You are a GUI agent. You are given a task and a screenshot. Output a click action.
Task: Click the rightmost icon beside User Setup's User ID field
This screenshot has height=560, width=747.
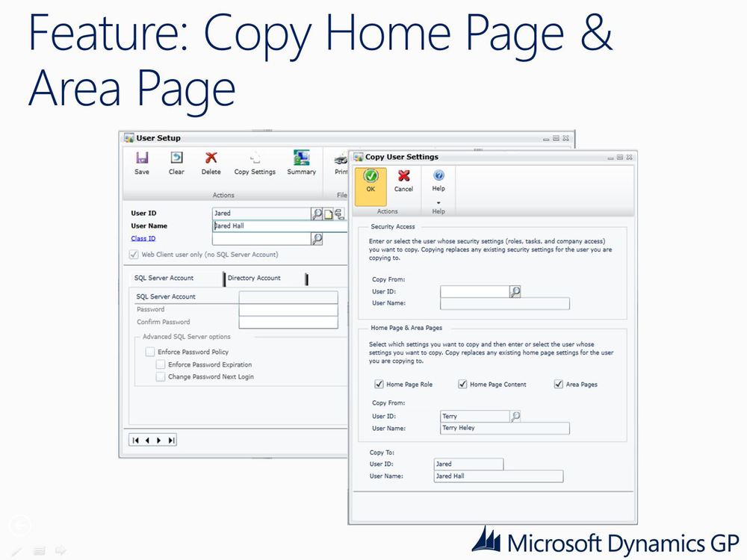click(x=339, y=214)
